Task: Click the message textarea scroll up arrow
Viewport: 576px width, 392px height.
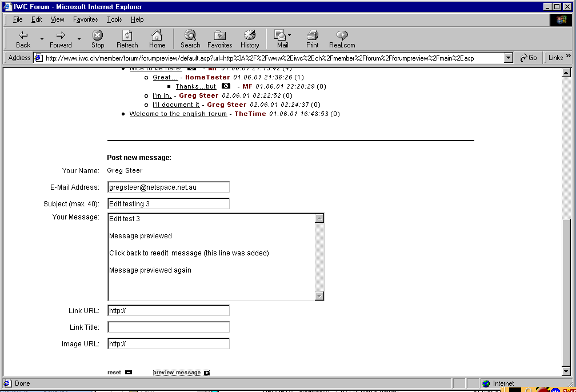Action: point(319,218)
